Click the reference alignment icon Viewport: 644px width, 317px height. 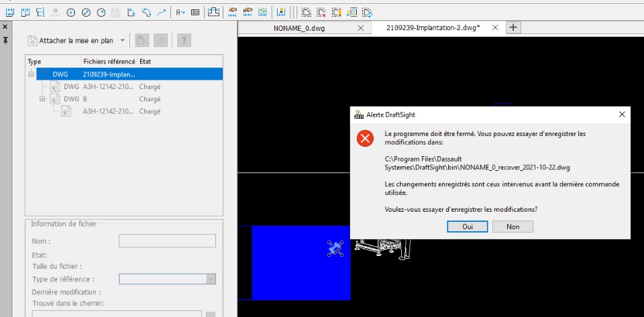click(352, 12)
